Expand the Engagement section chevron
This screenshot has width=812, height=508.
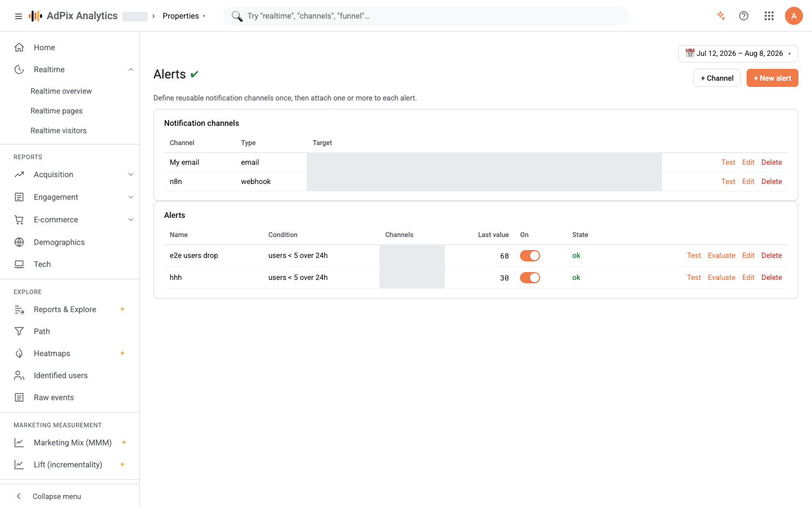[131, 197]
